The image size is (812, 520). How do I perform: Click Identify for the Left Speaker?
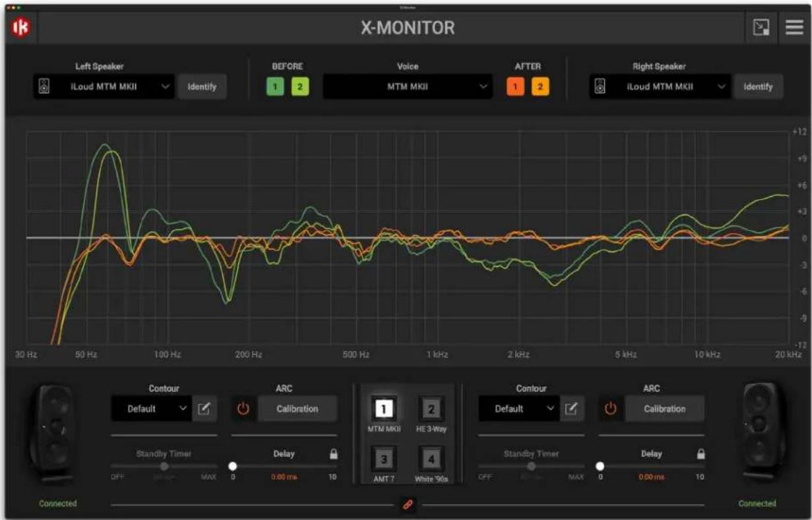coord(202,87)
